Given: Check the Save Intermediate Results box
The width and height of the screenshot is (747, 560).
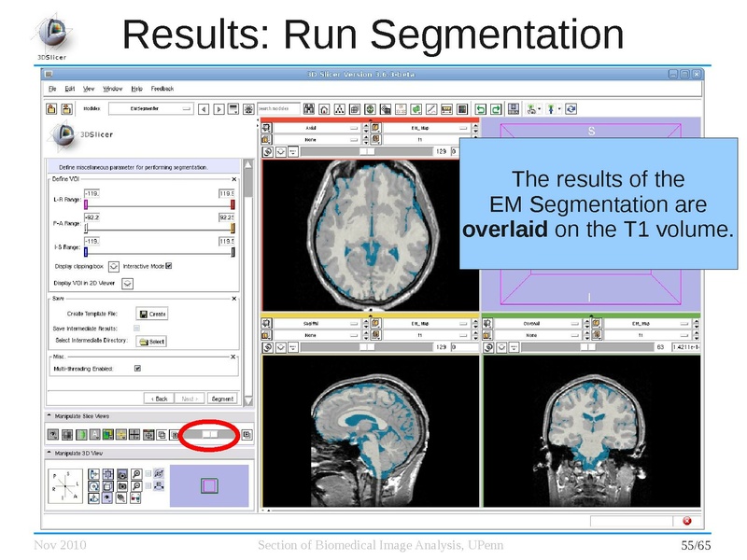Looking at the screenshot, I should tap(136, 327).
